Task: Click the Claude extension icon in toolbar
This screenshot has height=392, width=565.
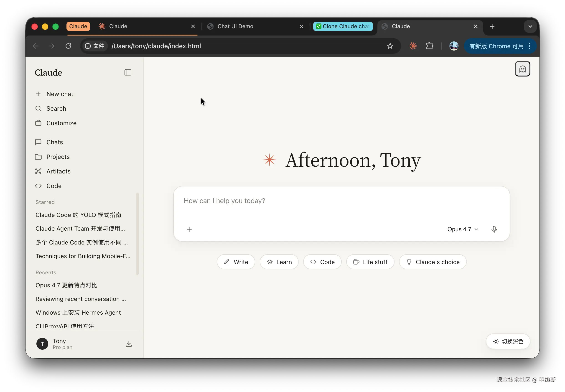Action: pos(413,46)
